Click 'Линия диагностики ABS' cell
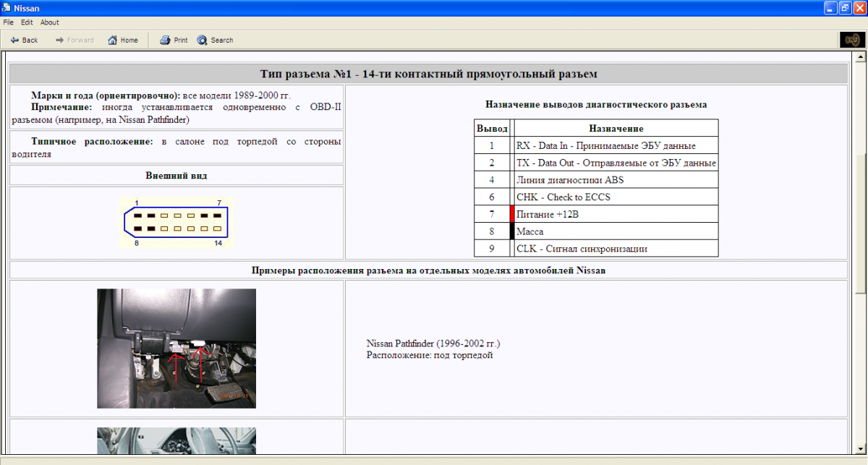The height and width of the screenshot is (465, 868). click(616, 179)
